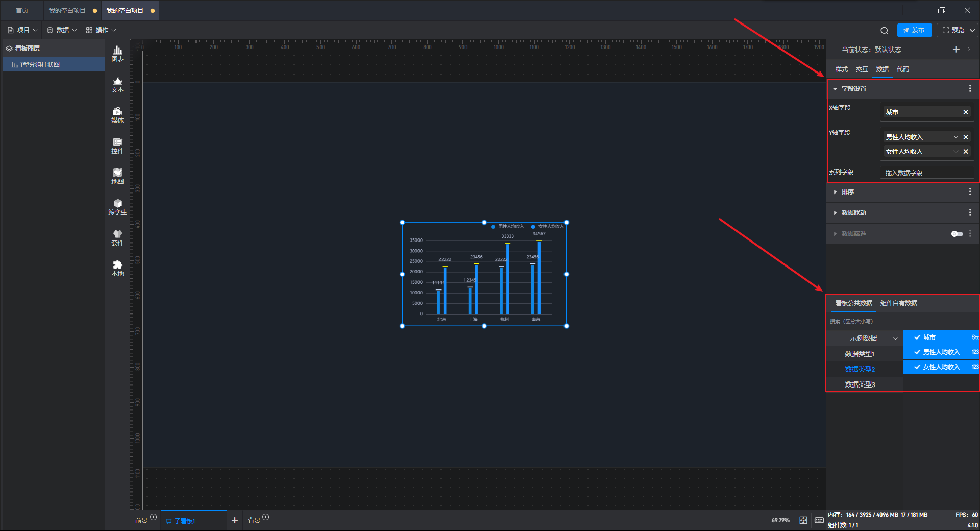The height and width of the screenshot is (531, 980).
Task: Open the 本地 local components panel
Action: [117, 268]
